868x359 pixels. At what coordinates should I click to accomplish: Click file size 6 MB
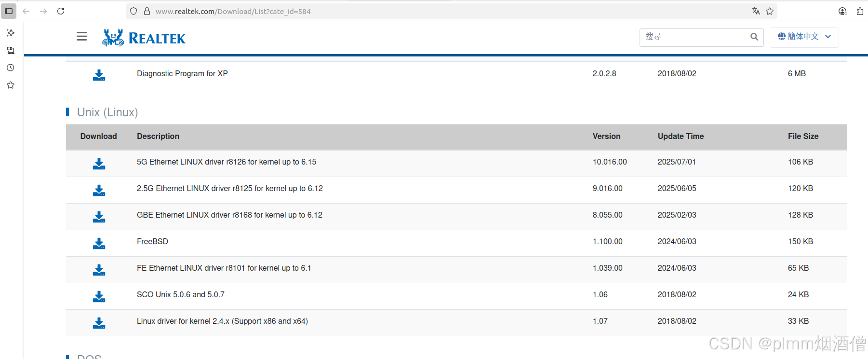click(x=797, y=74)
